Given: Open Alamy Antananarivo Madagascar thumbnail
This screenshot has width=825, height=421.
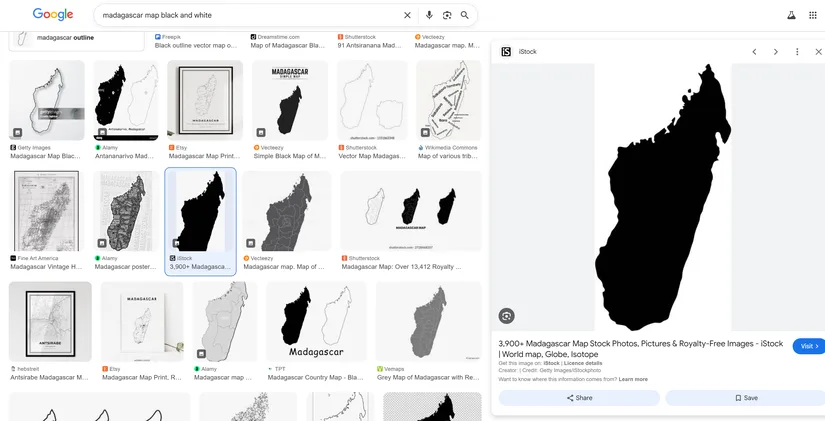Looking at the screenshot, I should point(126,100).
